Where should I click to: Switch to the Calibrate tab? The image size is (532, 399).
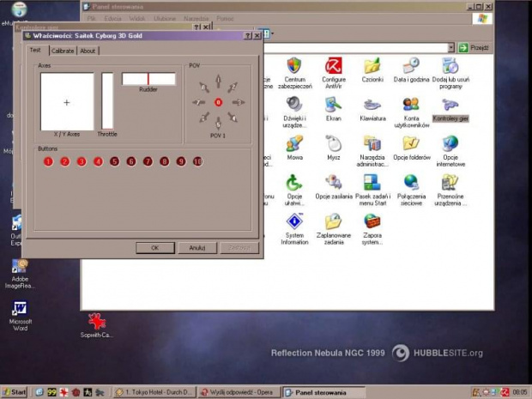pyautogui.click(x=63, y=51)
